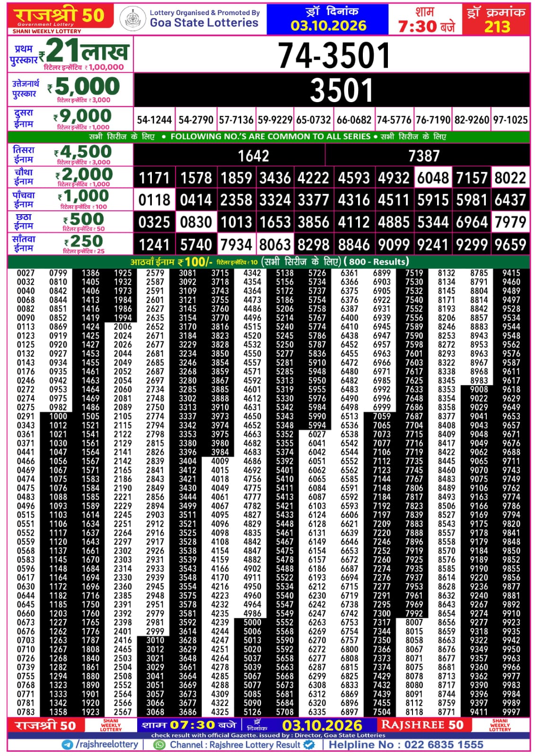Select eighth prize number 7059

point(382,416)
